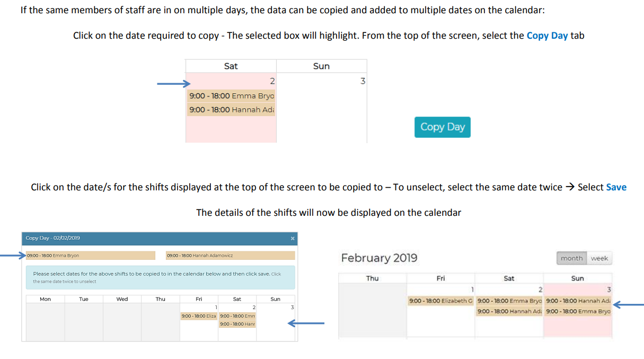Click the Copy Day button

[x=442, y=127]
